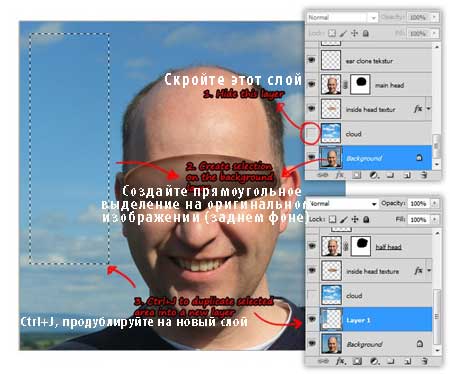Open Opacity slider arrow in main head panel

[434, 17]
